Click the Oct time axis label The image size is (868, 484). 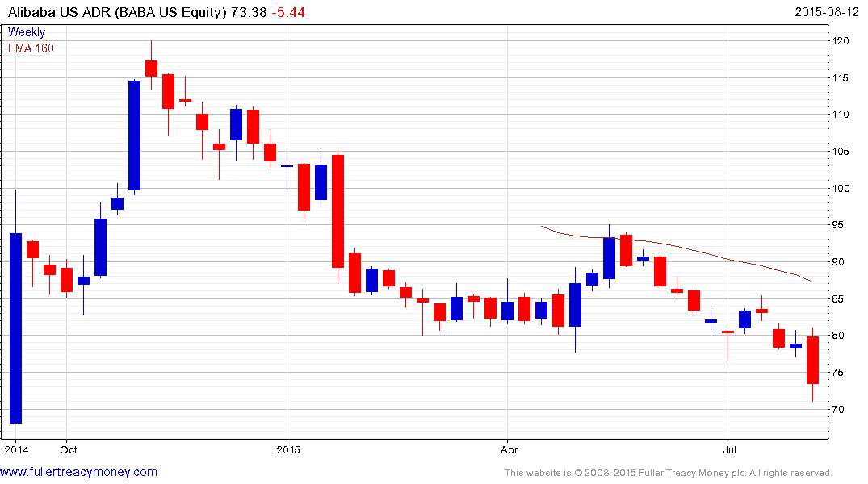(69, 449)
